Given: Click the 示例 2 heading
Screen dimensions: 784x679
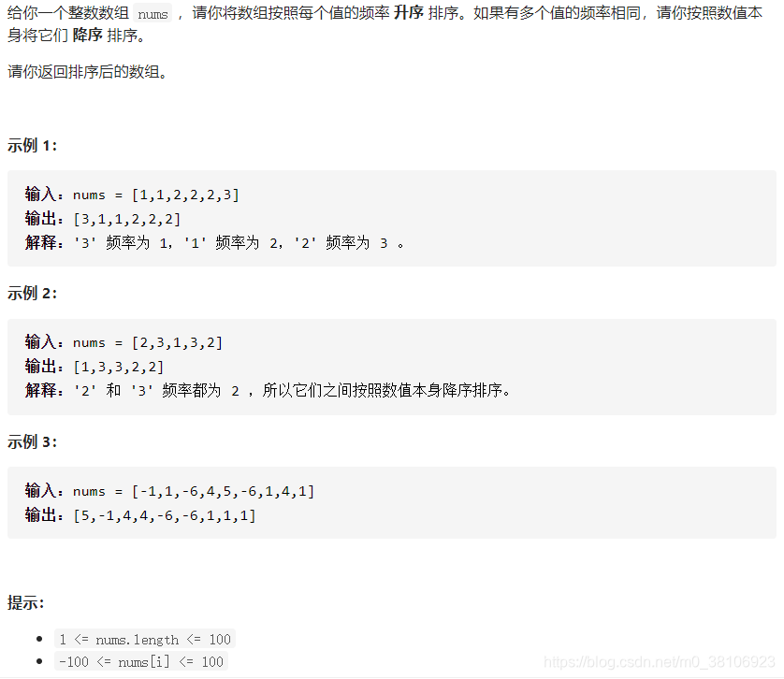Looking at the screenshot, I should pos(33,293).
